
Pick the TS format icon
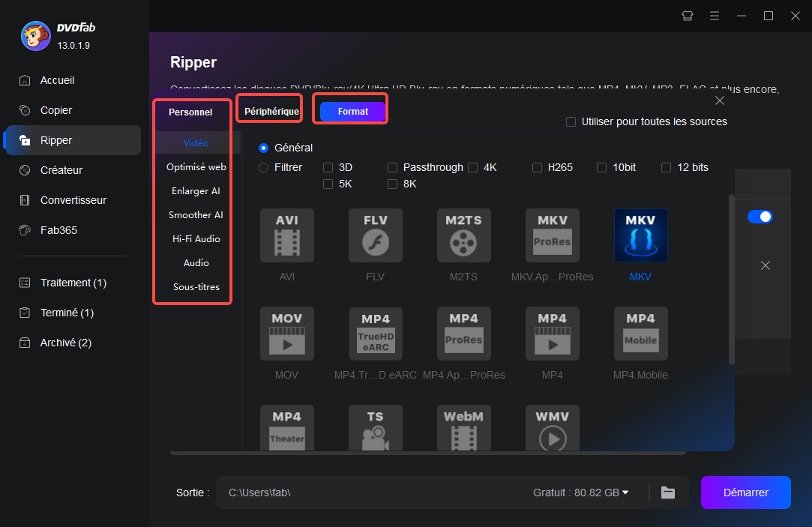pos(376,427)
